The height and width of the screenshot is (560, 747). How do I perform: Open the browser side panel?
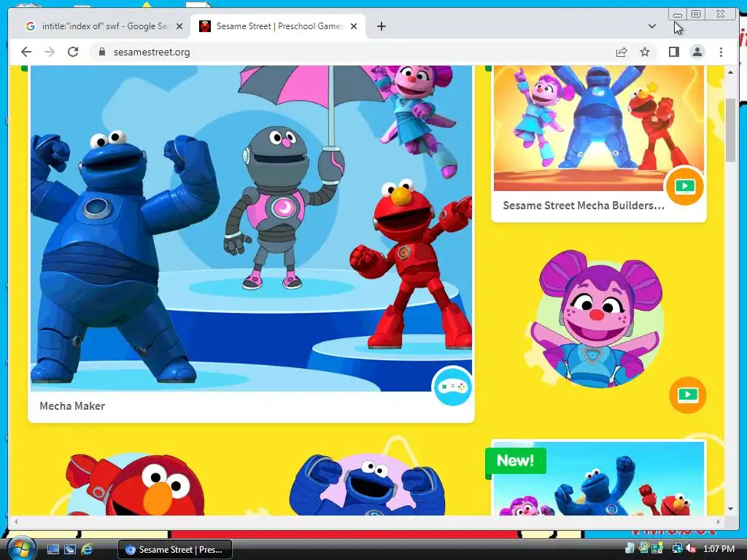[x=673, y=52]
